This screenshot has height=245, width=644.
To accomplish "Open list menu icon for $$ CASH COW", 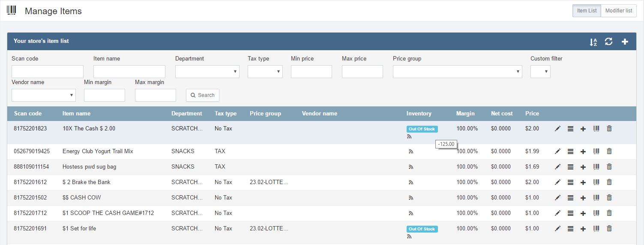I will click(570, 198).
